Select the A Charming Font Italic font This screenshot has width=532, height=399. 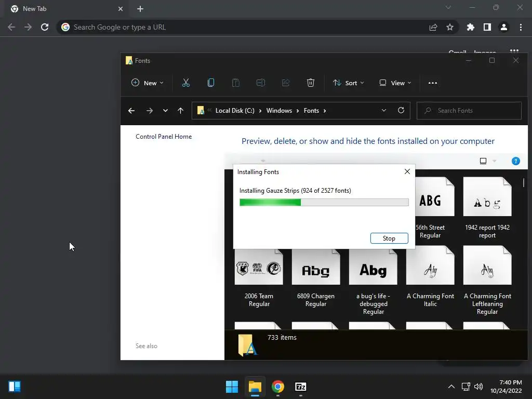pos(430,277)
